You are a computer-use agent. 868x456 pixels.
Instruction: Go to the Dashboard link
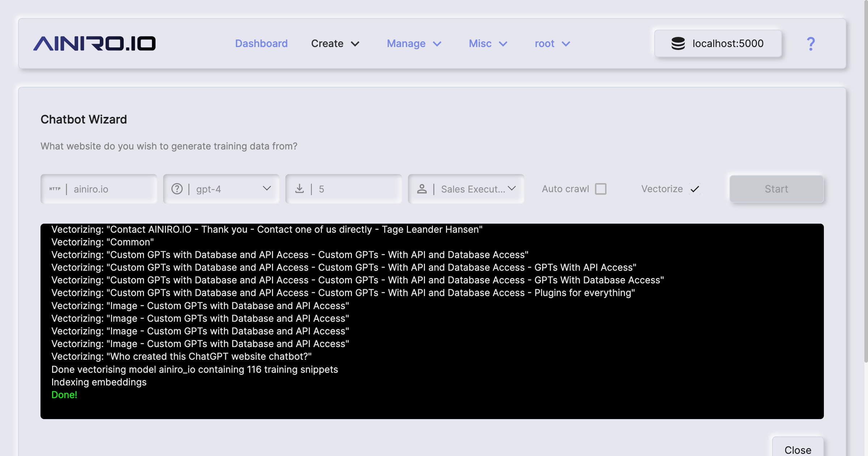click(x=261, y=43)
